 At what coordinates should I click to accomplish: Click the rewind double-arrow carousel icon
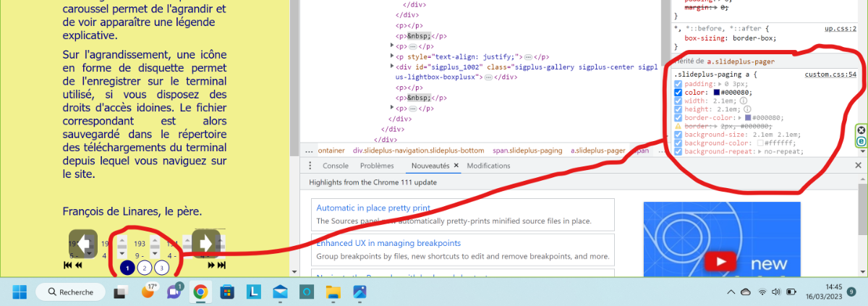tap(78, 265)
